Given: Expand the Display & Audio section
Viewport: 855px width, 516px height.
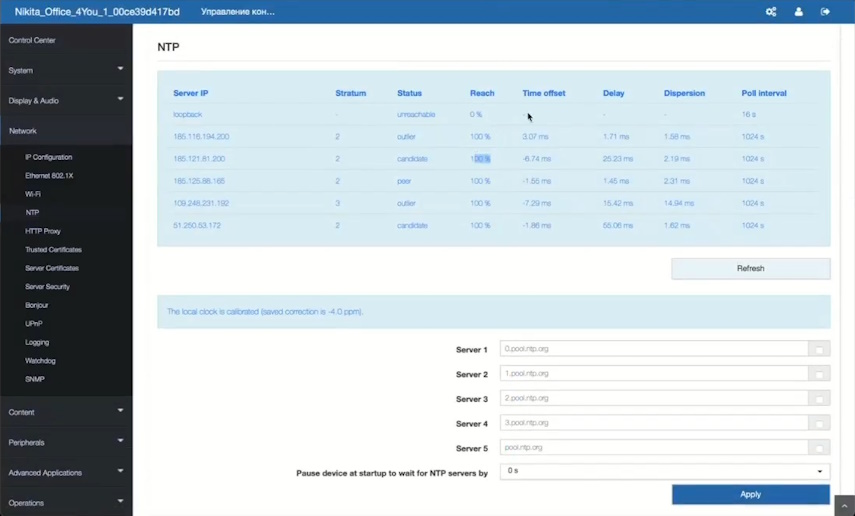Looking at the screenshot, I should coord(66,100).
